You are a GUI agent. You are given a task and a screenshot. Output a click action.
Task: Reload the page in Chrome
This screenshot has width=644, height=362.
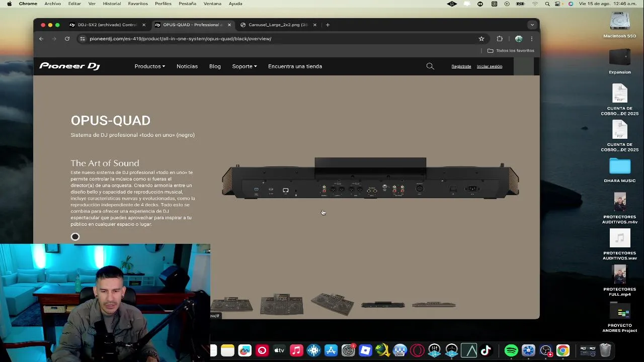(67, 39)
